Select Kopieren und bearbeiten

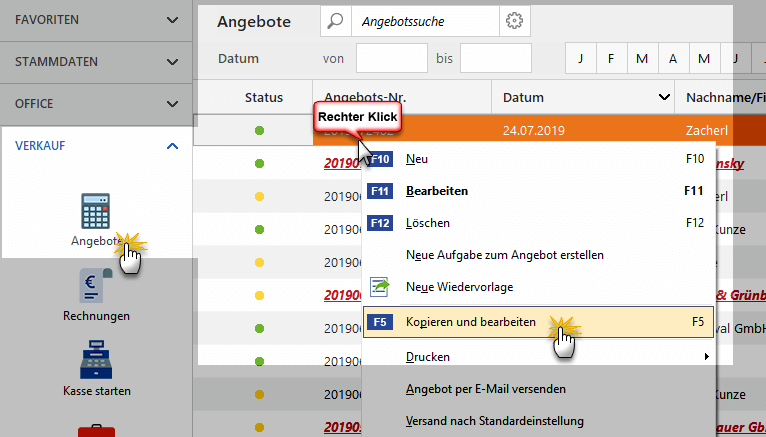(538, 322)
